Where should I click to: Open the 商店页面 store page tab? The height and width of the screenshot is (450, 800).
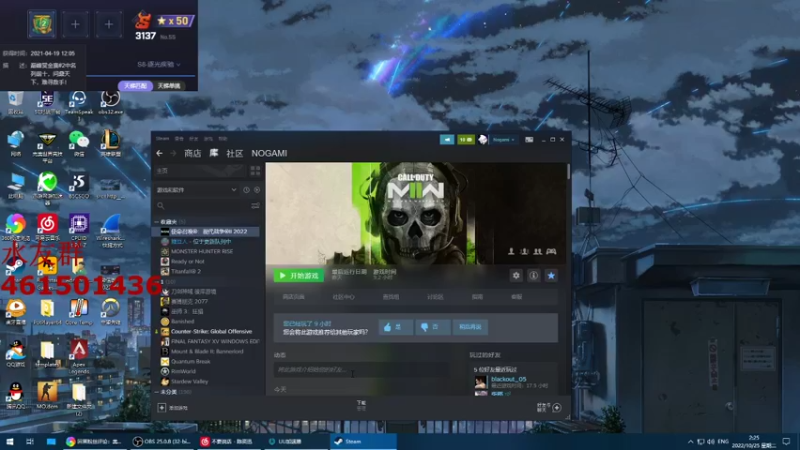coord(293,297)
